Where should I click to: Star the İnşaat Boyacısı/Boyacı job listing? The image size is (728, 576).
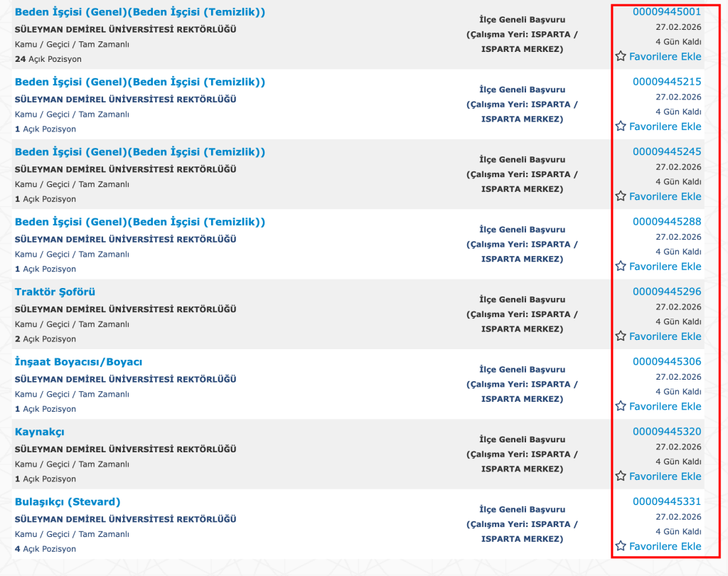[x=621, y=406]
